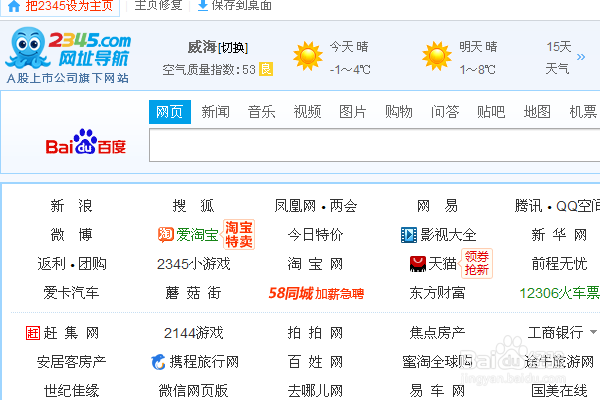This screenshot has height=400, width=600.
Task: Open the 焦点房产 link
Action: [437, 333]
